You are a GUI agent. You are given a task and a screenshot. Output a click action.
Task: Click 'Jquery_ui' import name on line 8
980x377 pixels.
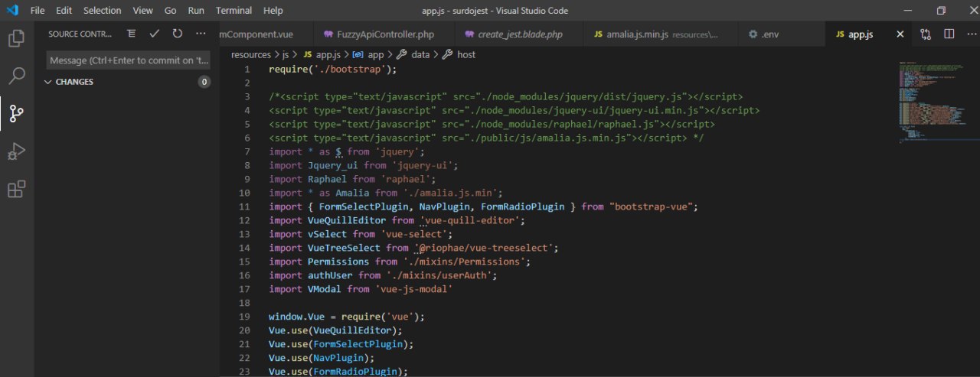pyautogui.click(x=333, y=165)
